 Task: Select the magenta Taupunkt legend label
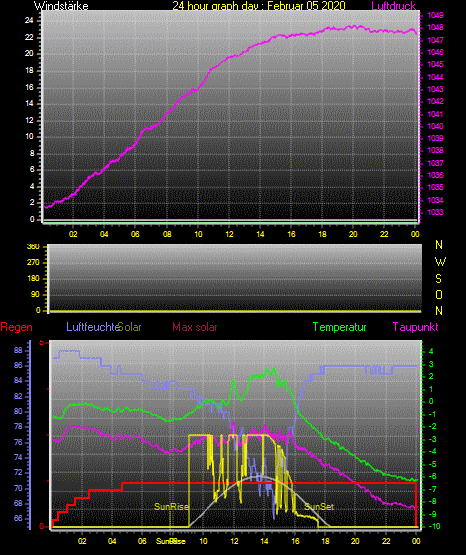(415, 327)
